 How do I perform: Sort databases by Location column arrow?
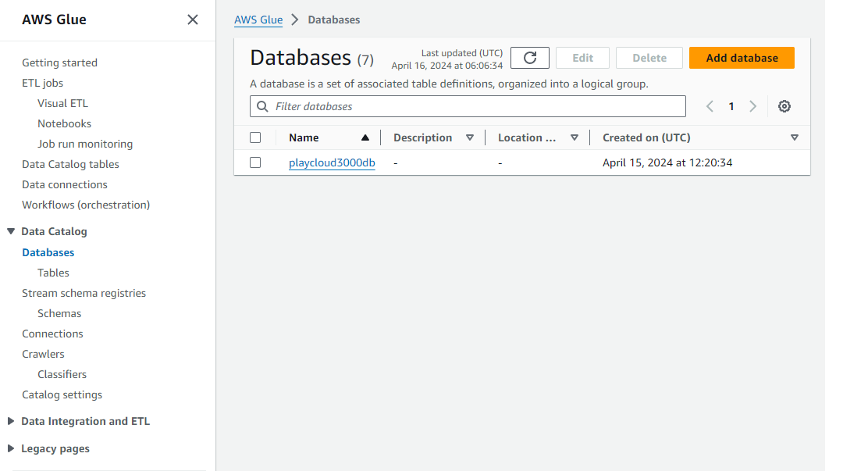575,138
